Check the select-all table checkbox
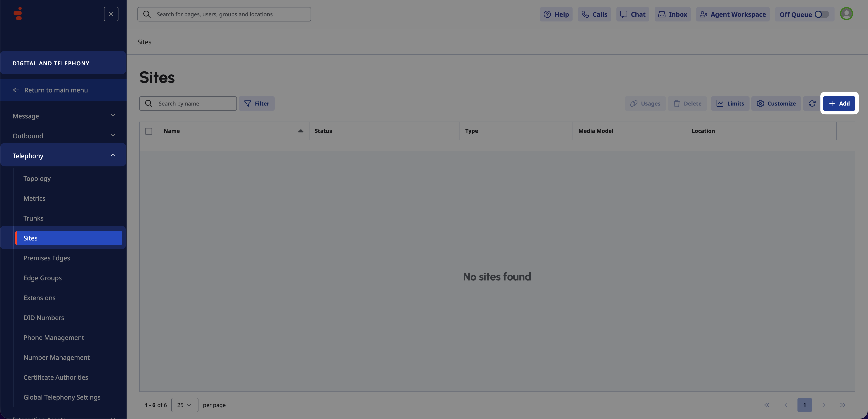The image size is (868, 419). pyautogui.click(x=149, y=131)
